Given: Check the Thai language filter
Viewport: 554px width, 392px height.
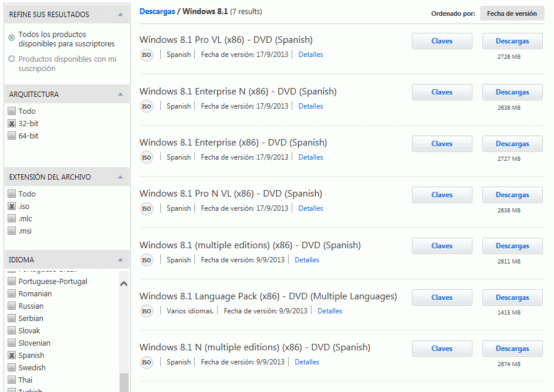Looking at the screenshot, I should click(x=12, y=380).
